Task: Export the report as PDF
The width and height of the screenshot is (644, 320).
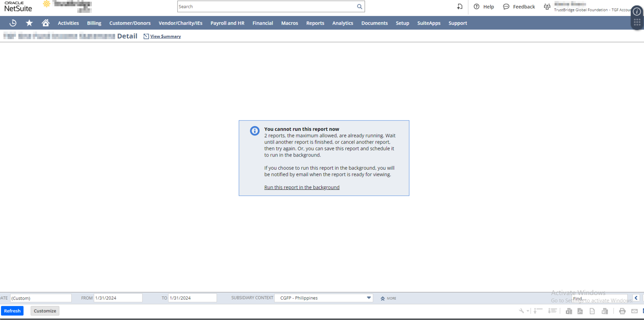Action: pos(580,311)
